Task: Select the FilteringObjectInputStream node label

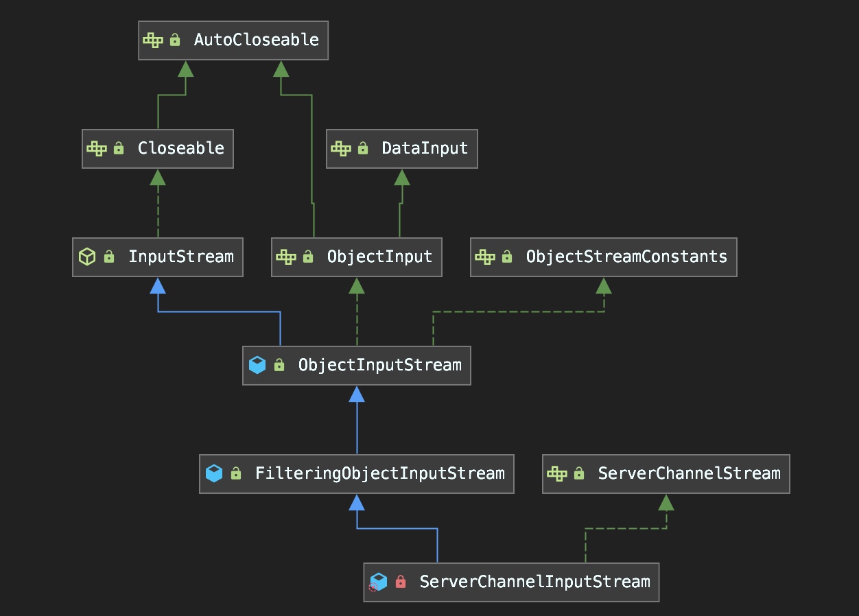Action: click(x=380, y=473)
